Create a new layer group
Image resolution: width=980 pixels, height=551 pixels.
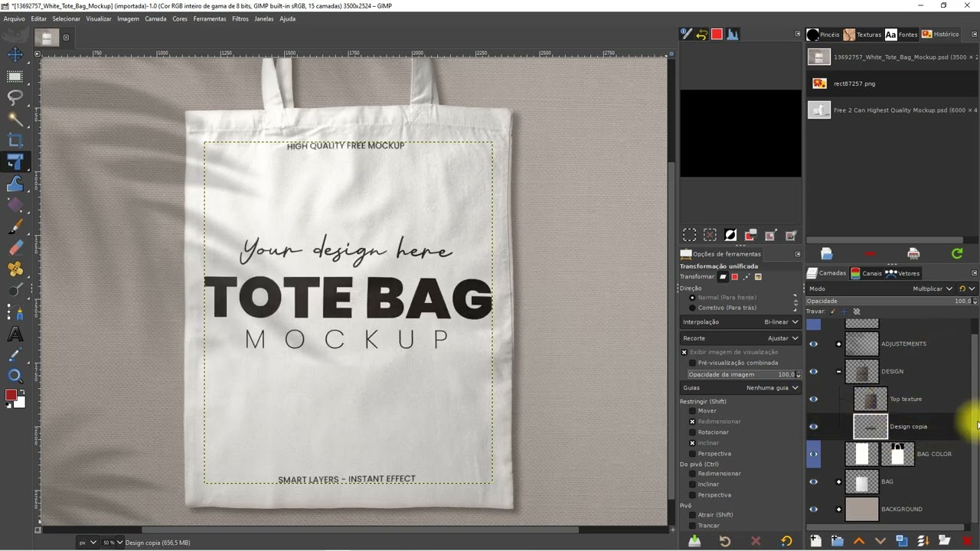tap(838, 541)
